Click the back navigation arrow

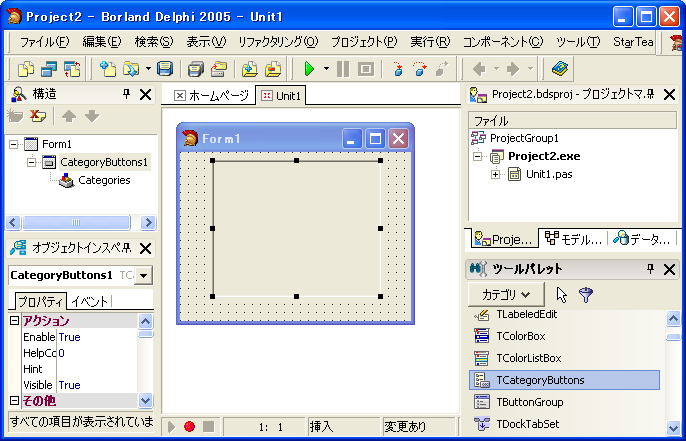[x=480, y=69]
